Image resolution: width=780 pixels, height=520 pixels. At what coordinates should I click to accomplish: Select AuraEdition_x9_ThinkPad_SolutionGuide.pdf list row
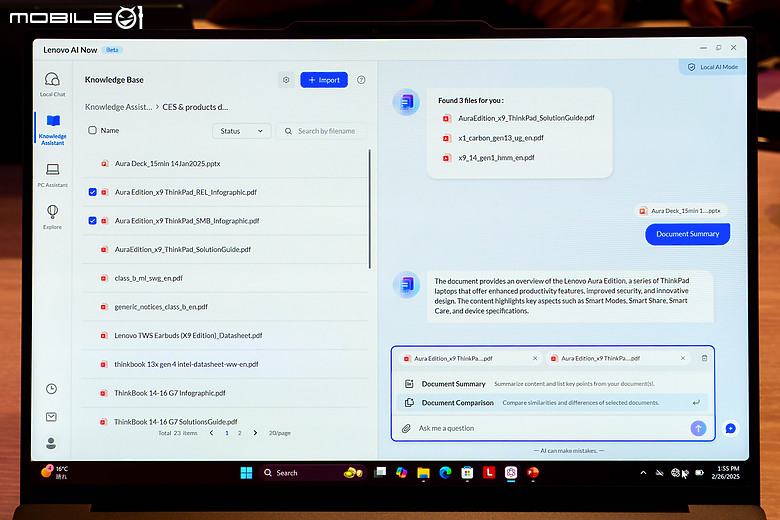[x=226, y=249]
